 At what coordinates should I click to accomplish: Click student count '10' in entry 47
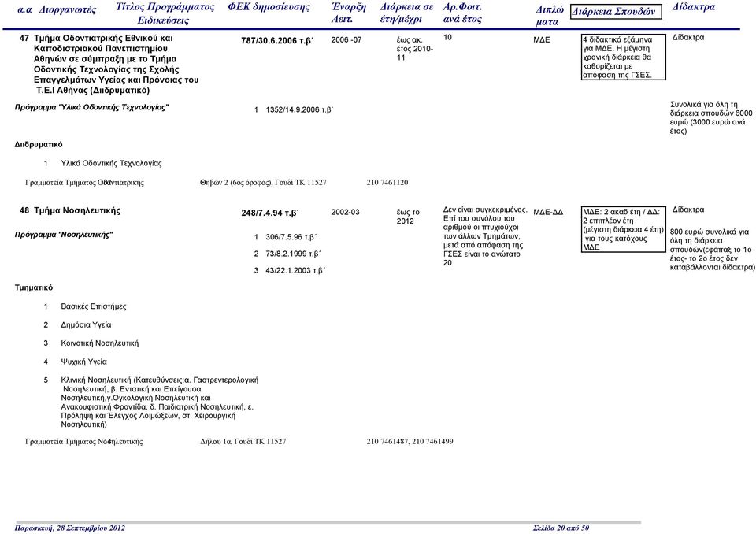(447, 37)
